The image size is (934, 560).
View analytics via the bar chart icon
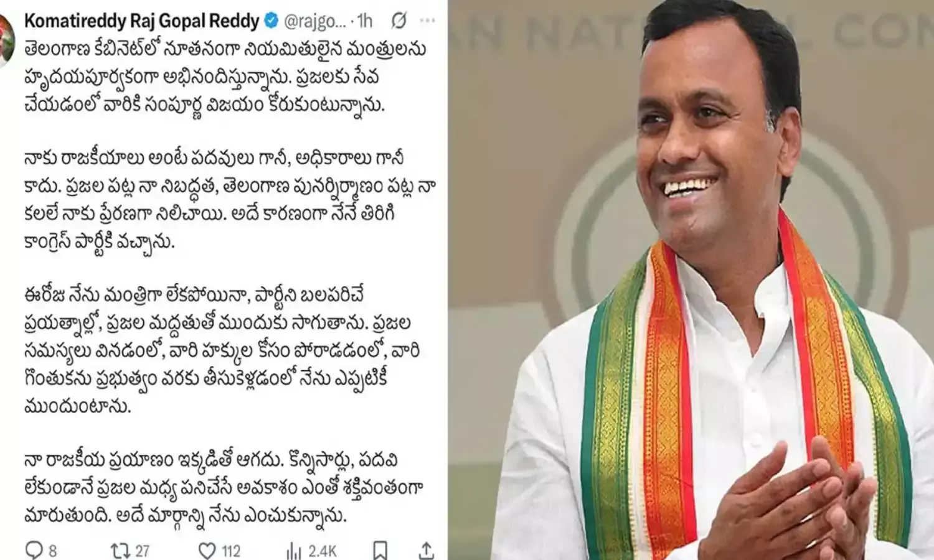pyautogui.click(x=293, y=550)
